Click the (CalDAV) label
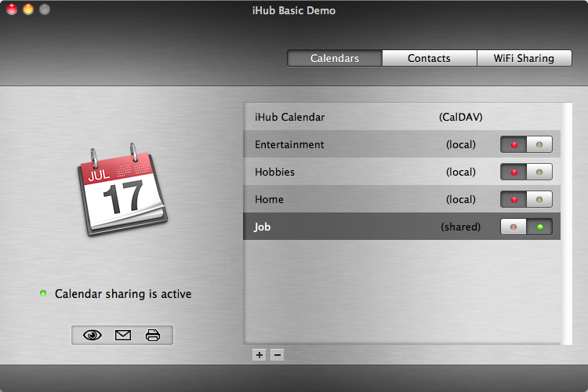This screenshot has width=588, height=392. click(460, 117)
